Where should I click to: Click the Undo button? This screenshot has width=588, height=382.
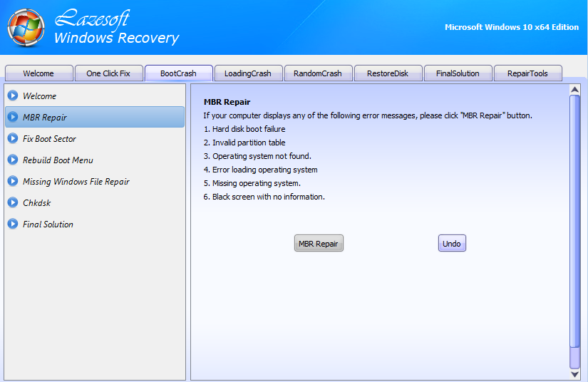click(x=452, y=243)
